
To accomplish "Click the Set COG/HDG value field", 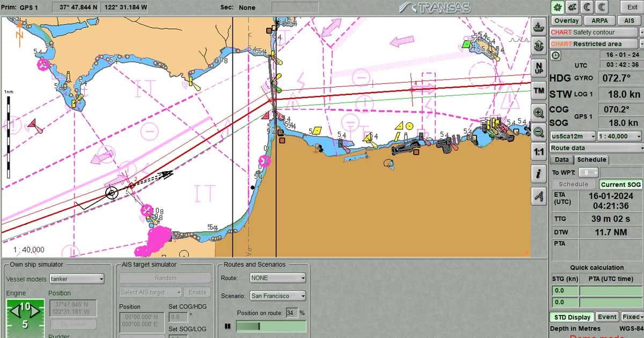I will coord(178,317).
